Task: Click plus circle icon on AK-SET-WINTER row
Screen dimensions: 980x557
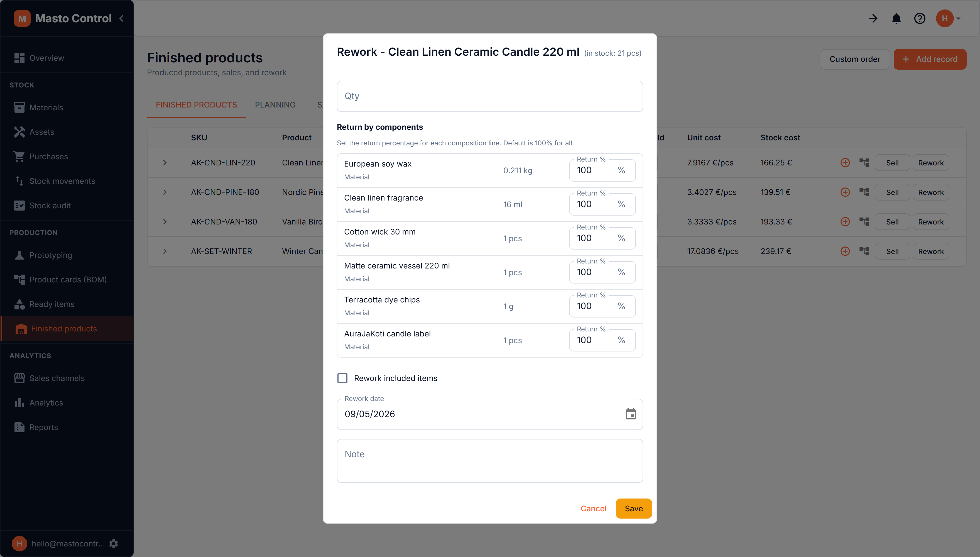Action: pyautogui.click(x=845, y=251)
